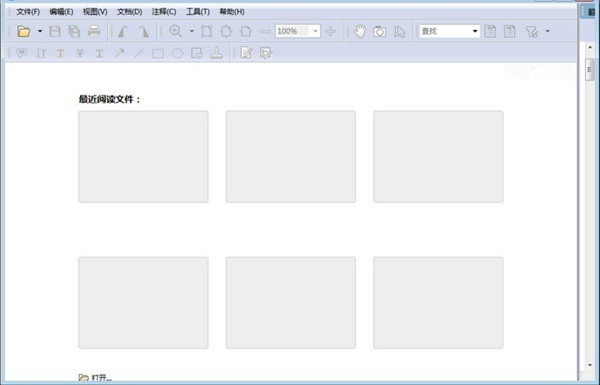Click the Save As copy icon
The image size is (600, 385).
click(74, 31)
